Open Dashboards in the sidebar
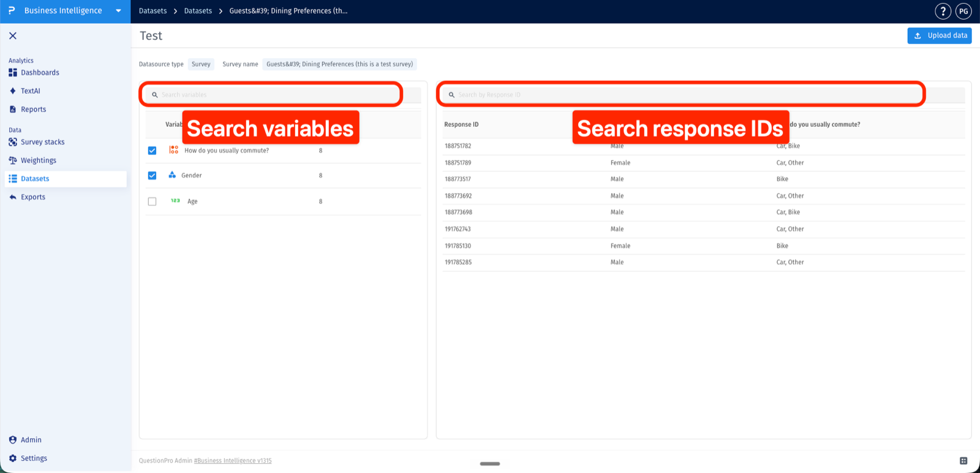 tap(40, 72)
